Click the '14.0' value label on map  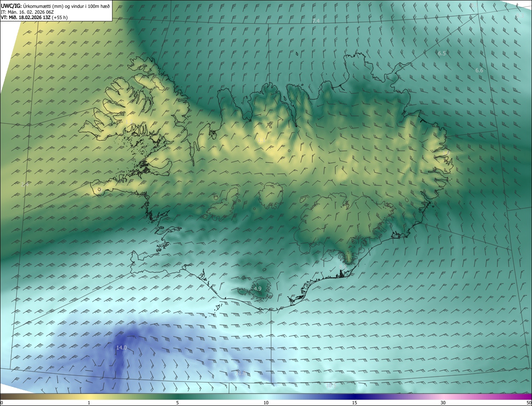tap(121, 348)
